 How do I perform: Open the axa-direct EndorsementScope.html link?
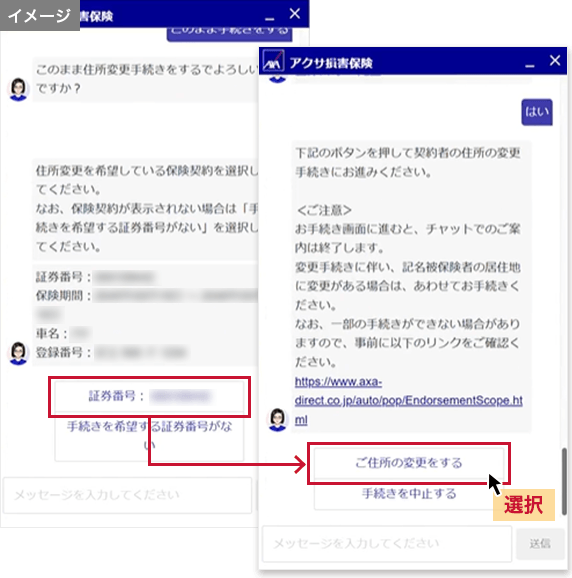click(408, 400)
